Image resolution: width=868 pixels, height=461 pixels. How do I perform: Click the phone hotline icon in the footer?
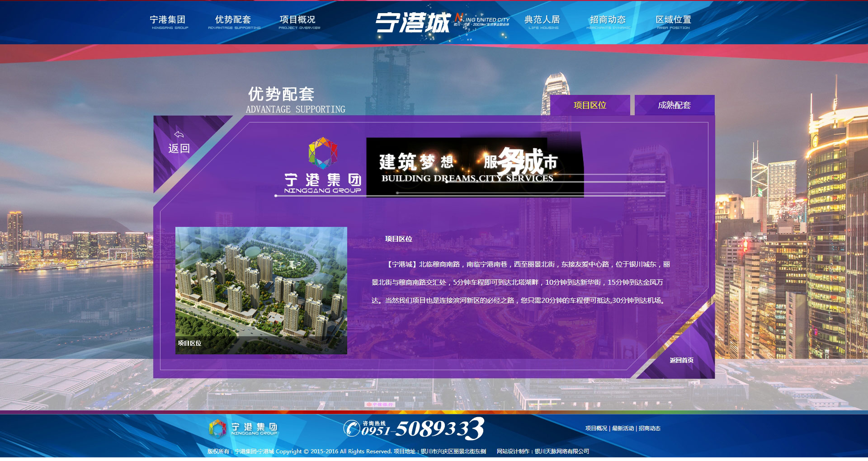[x=352, y=428]
